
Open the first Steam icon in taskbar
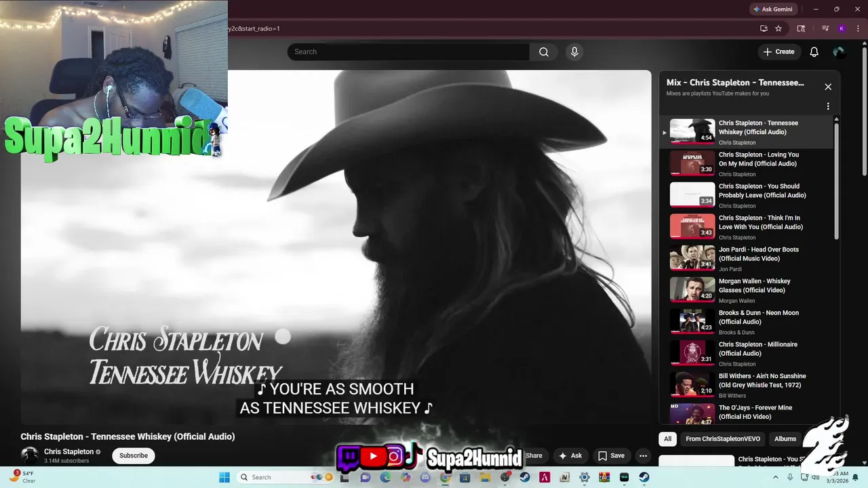point(525,477)
